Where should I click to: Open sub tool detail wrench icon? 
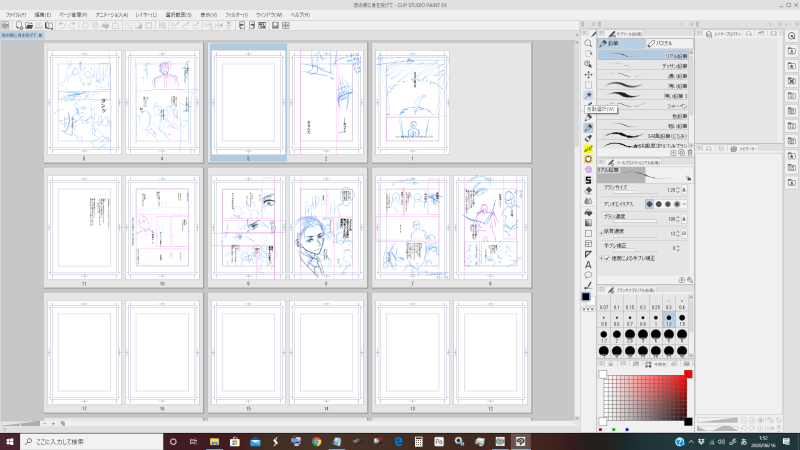[x=690, y=280]
